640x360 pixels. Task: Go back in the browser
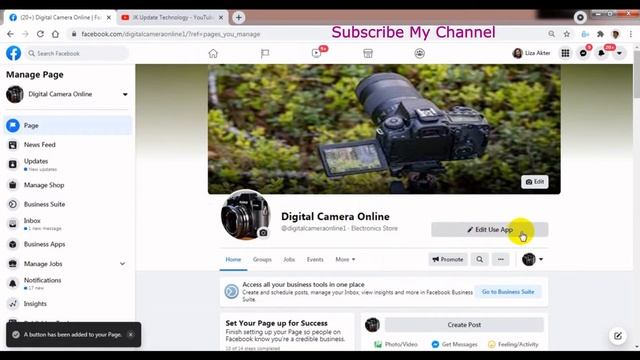(10, 34)
